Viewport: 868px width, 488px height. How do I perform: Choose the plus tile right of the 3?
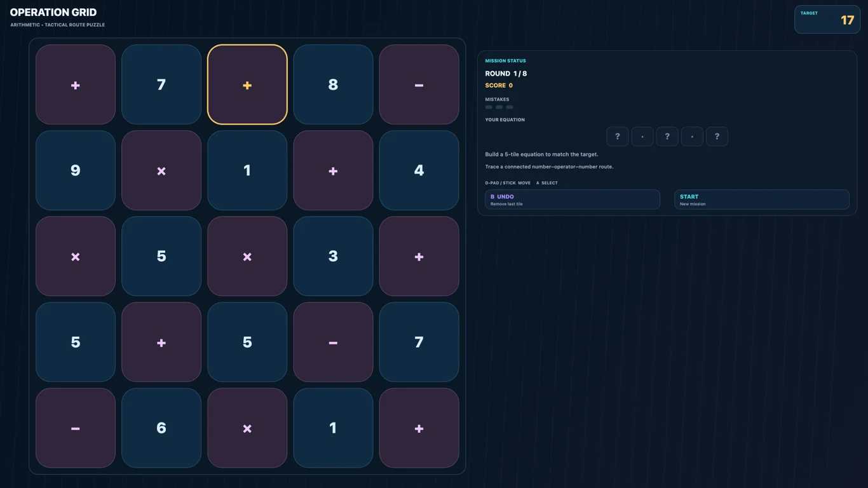tap(419, 256)
